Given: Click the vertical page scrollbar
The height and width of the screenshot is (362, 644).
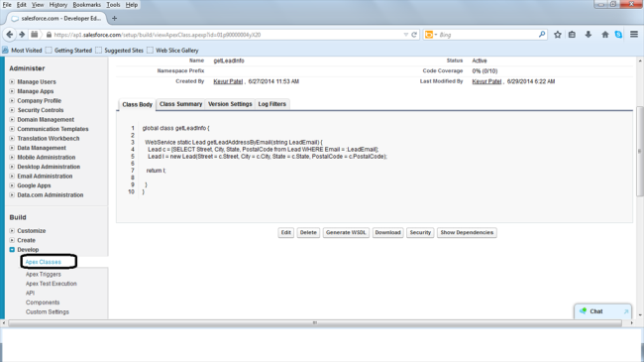Looking at the screenshot, I should coord(639,152).
